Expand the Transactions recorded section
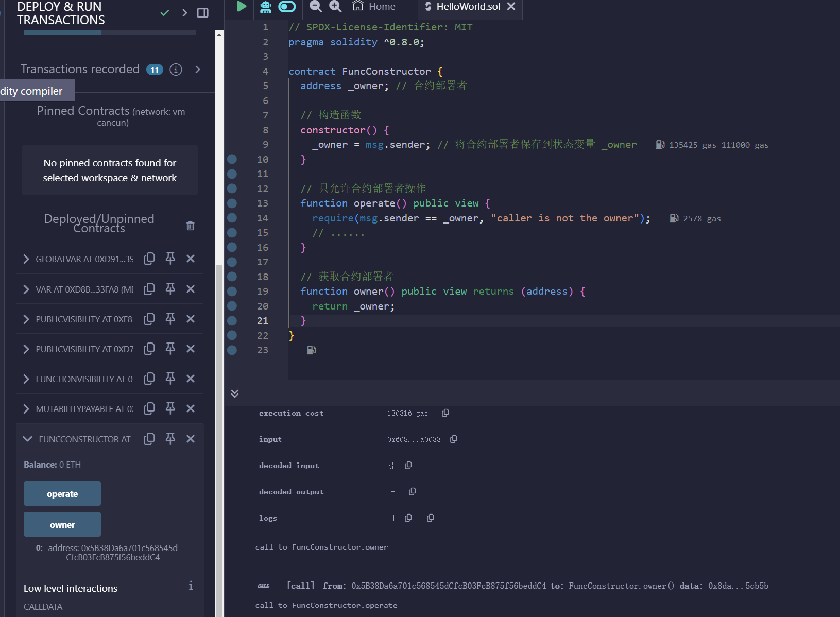840x617 pixels. click(198, 70)
